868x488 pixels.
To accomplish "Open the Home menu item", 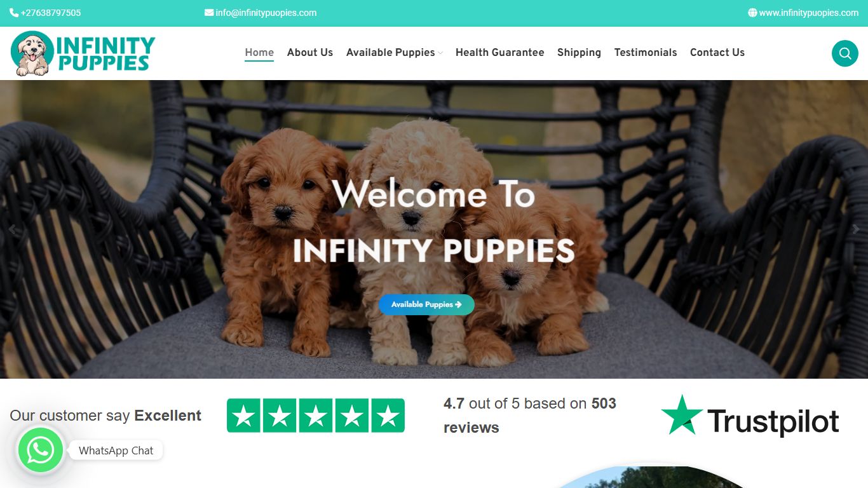I will [259, 52].
